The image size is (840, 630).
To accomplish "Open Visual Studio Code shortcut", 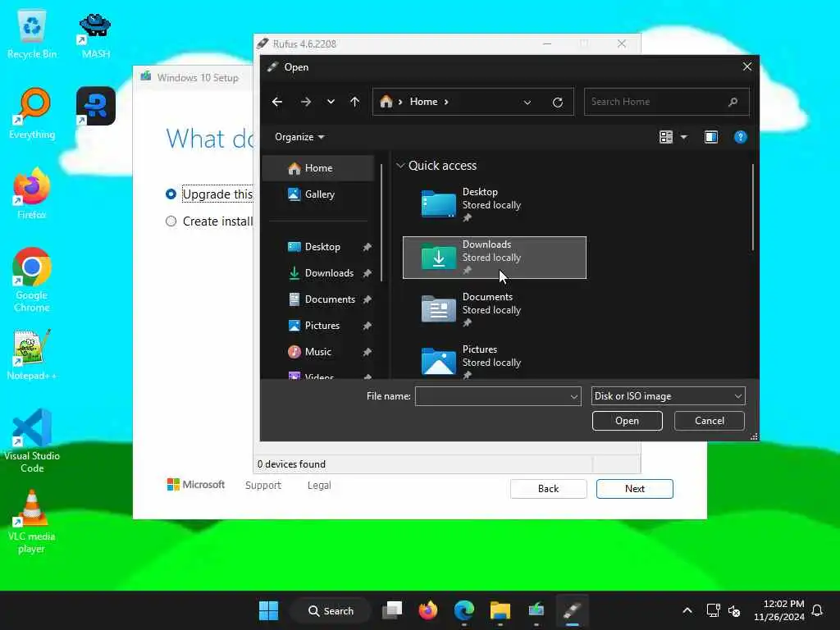I will [x=32, y=441].
